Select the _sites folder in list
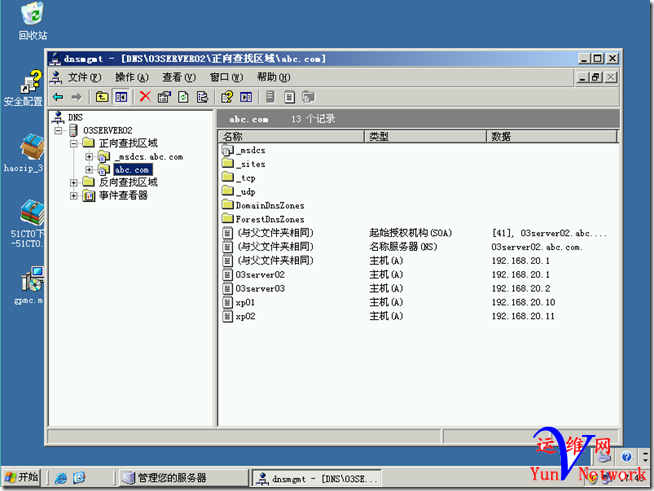This screenshot has height=491, width=654. click(x=250, y=164)
